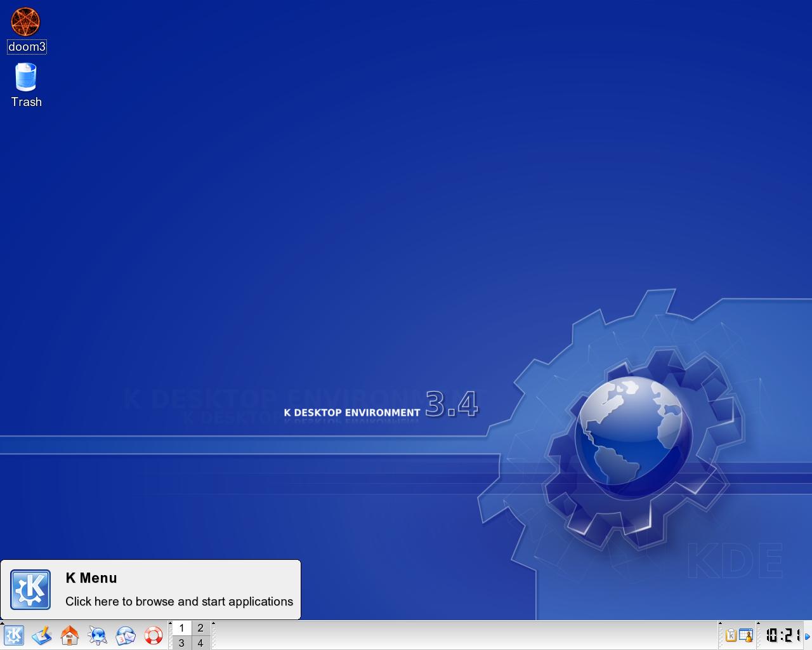The image size is (812, 650).
Task: Switch to virtual desktop 3
Action: point(181,643)
